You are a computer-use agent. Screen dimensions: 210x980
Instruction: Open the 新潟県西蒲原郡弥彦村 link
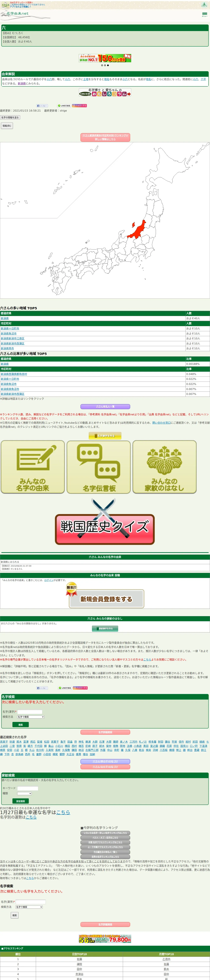tap(14, 374)
